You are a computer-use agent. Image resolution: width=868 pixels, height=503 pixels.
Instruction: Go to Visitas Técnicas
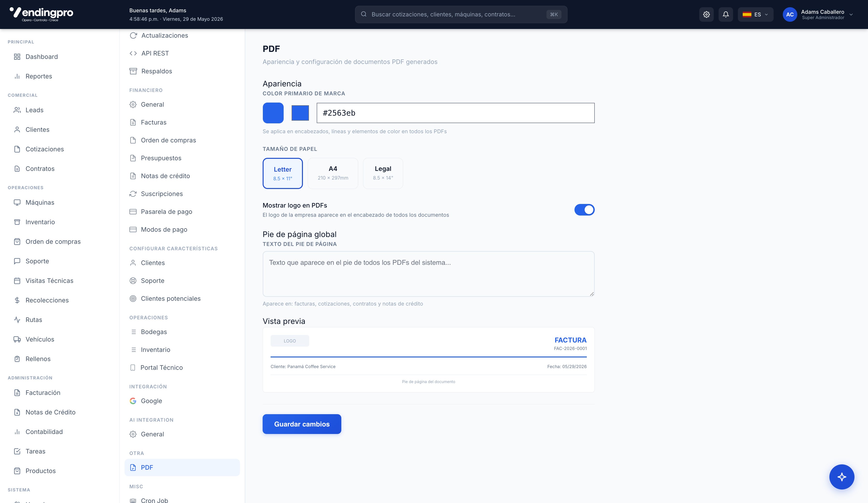(x=49, y=281)
